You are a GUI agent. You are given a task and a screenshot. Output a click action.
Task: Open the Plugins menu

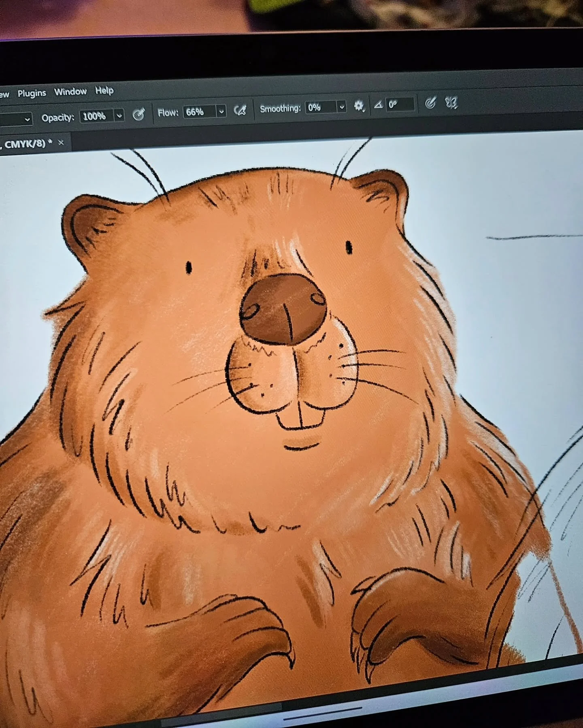click(x=32, y=94)
